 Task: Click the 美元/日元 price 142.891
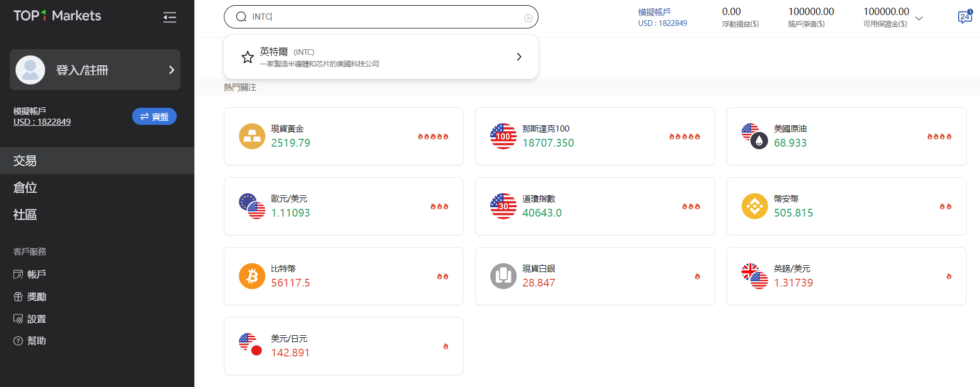coord(290,353)
